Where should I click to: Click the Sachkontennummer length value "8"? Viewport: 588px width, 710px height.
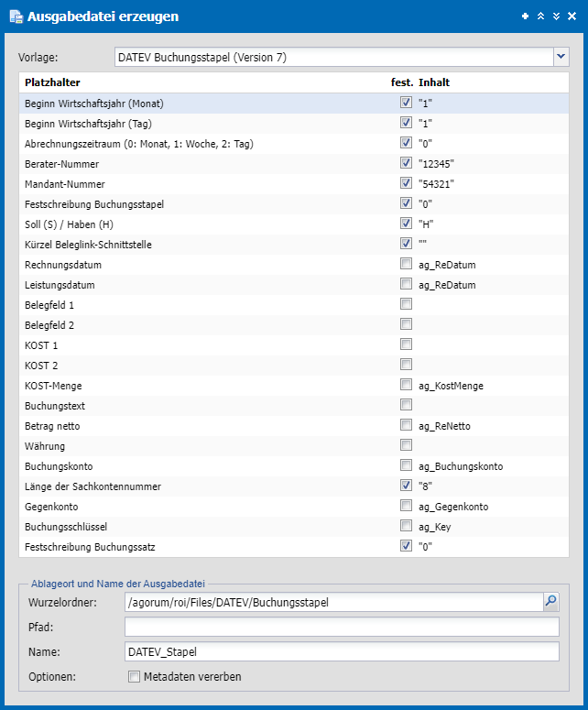pos(425,486)
